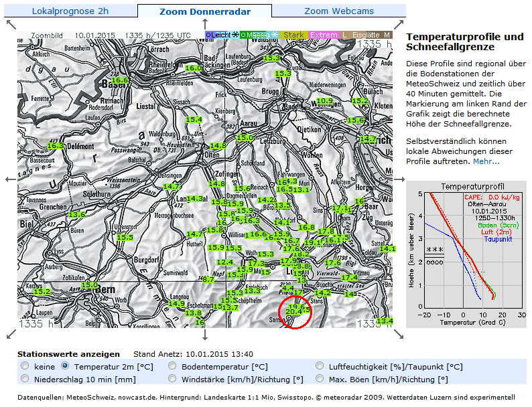Select 'Niederschlag 10 min [mm]' radio option

pos(25,379)
